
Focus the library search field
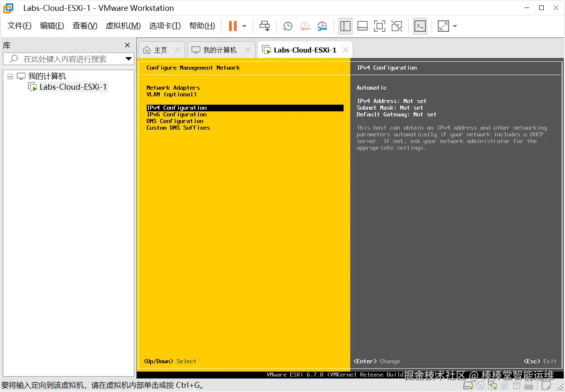65,59
